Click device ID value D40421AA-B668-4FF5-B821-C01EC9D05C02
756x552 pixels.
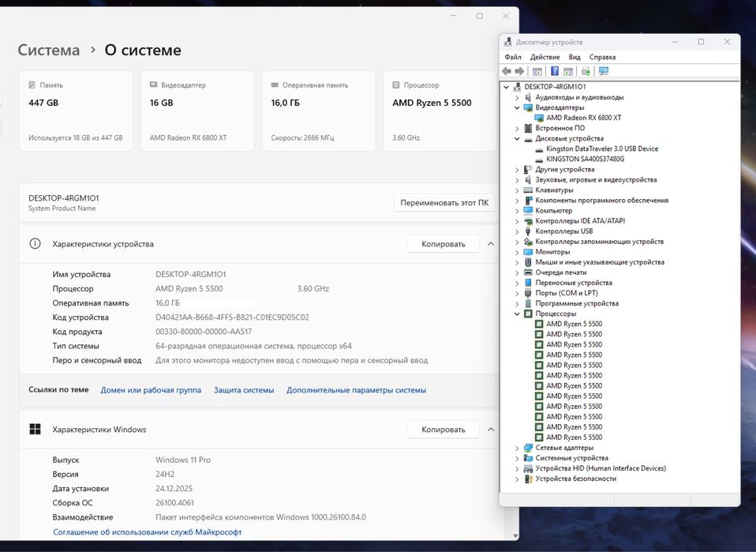232,317
